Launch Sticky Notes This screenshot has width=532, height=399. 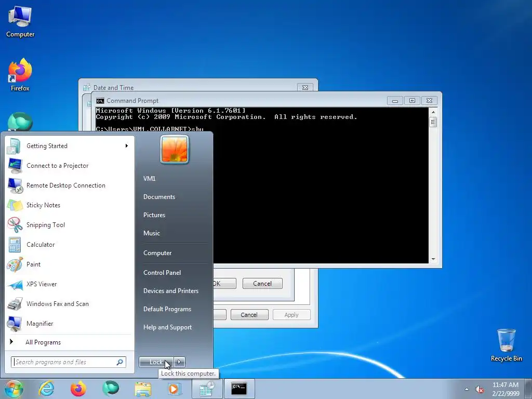(x=69, y=205)
